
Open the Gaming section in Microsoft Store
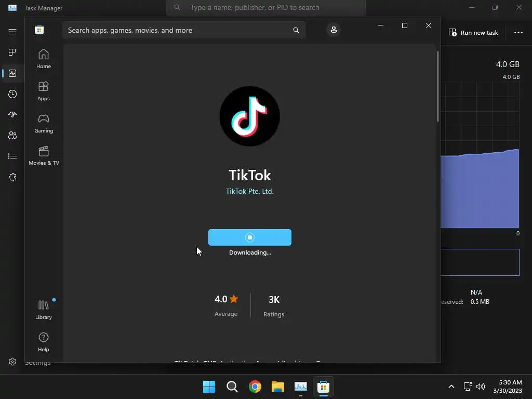[44, 123]
